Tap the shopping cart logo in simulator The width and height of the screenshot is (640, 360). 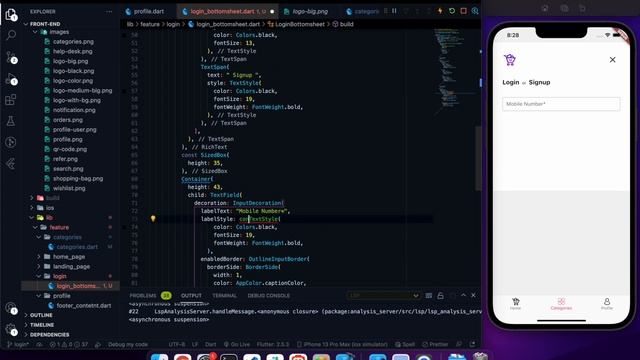tap(510, 60)
